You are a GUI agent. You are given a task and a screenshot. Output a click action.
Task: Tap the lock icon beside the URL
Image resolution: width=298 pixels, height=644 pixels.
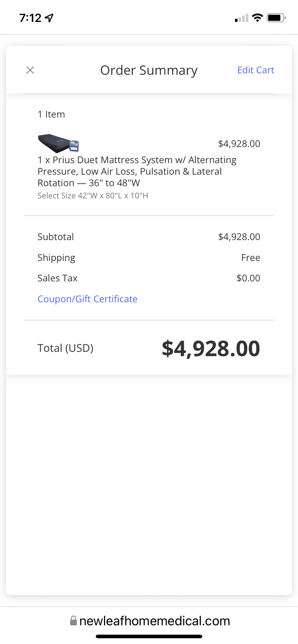(73, 621)
